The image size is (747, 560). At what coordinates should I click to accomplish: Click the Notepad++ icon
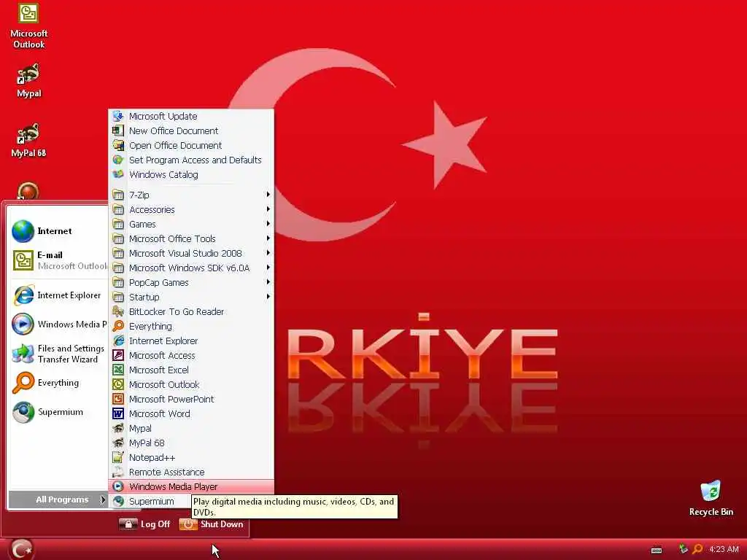pyautogui.click(x=118, y=458)
